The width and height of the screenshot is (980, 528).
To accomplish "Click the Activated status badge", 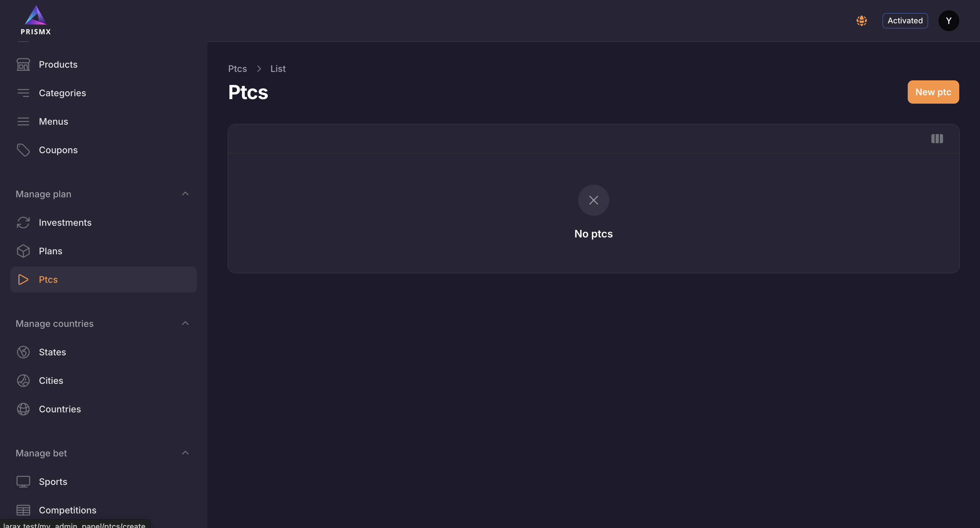I will point(905,20).
